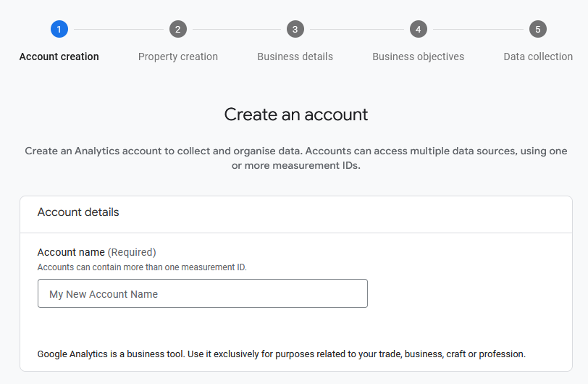The height and width of the screenshot is (384, 588).
Task: Click the connector line between steps 1 and 2
Action: [119, 29]
